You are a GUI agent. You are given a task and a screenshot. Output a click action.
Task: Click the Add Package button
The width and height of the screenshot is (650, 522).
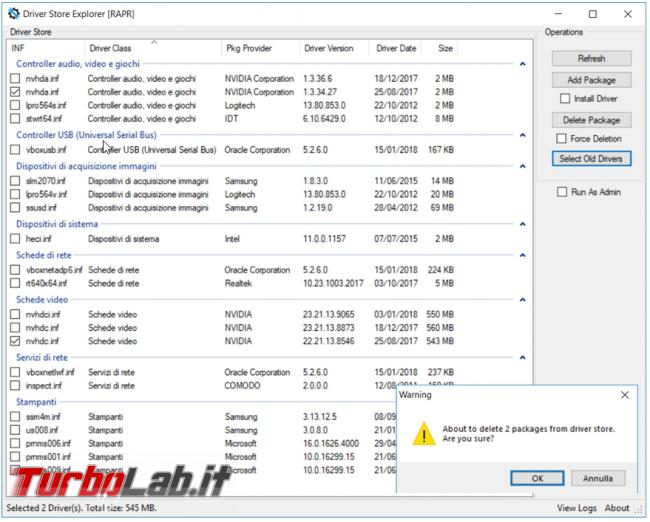[x=592, y=80]
